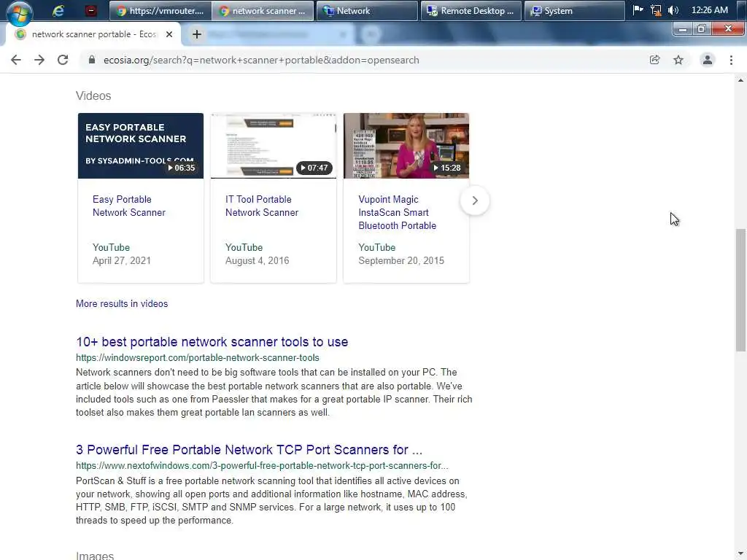Select the network scanner portable Ecosia tab
747x560 pixels.
coord(93,34)
